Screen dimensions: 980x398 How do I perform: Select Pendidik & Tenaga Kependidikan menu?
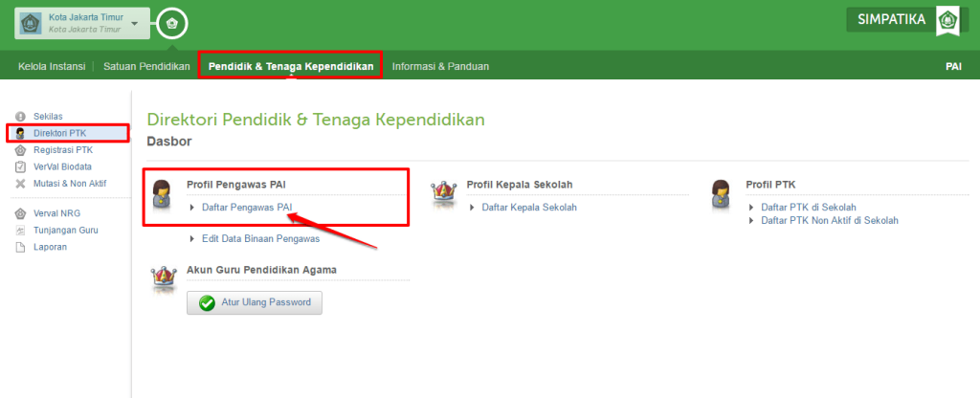click(x=291, y=66)
